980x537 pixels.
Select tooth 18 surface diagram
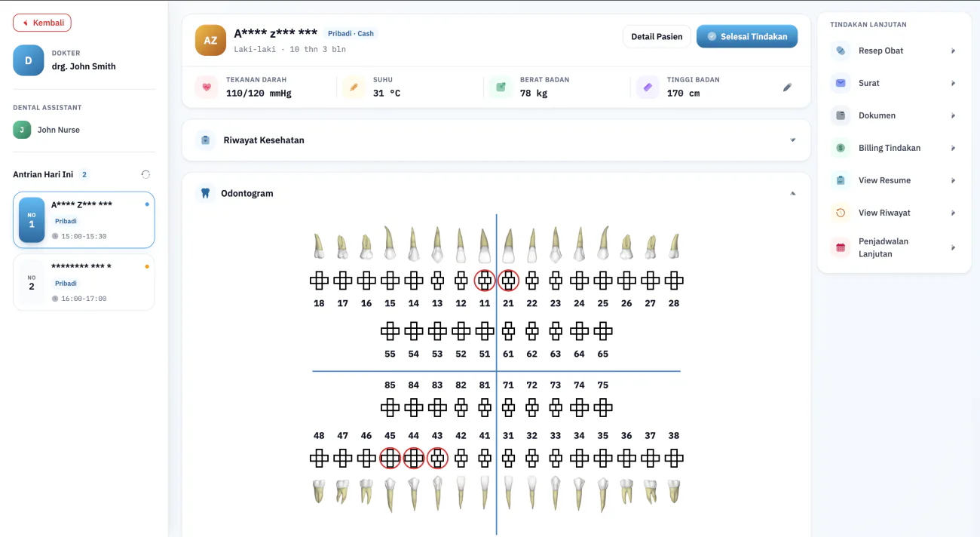[319, 281]
